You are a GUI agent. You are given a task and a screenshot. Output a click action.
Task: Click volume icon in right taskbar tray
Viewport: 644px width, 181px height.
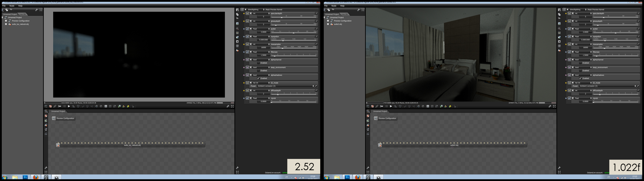point(625,178)
